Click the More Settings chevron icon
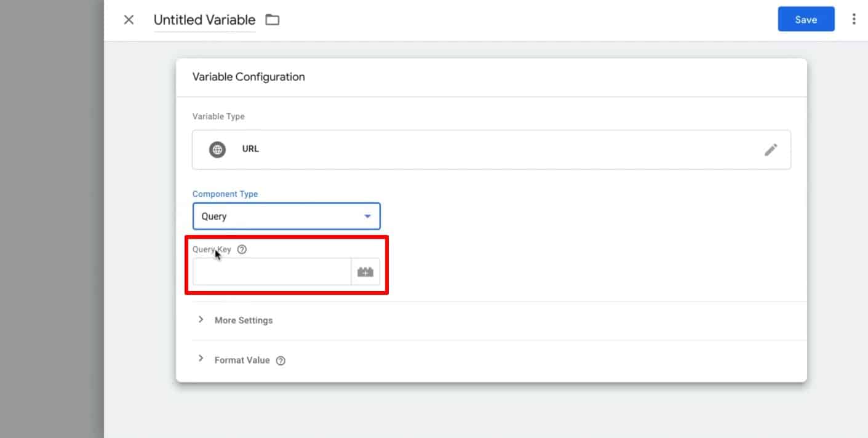Screen dimensions: 868x438 (x=201, y=319)
